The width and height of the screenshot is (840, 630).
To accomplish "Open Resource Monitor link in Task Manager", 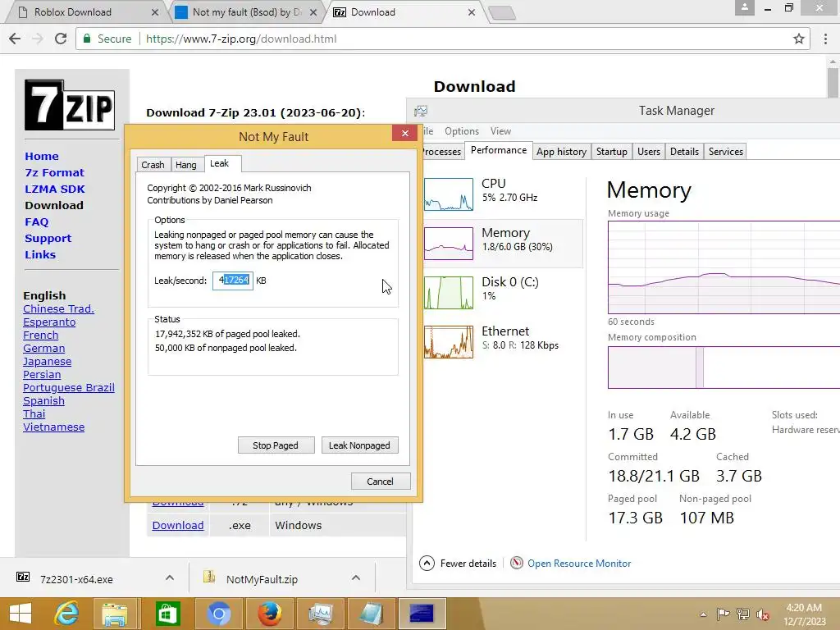I will [578, 563].
